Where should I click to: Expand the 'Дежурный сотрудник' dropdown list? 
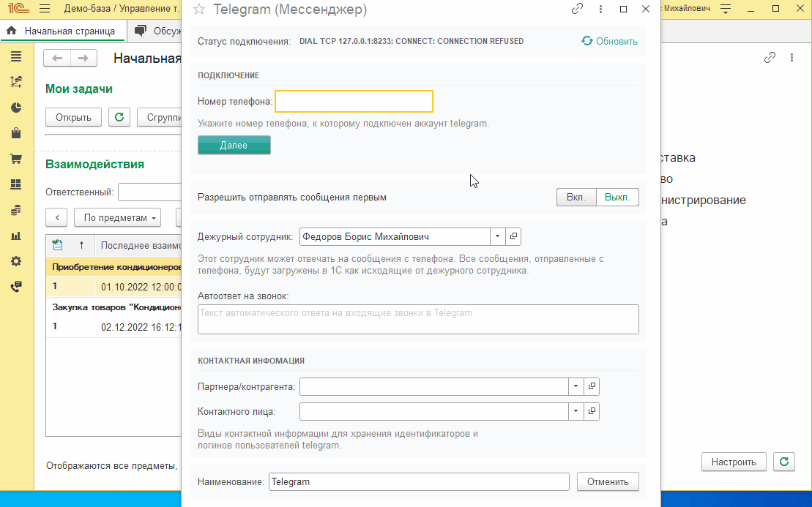pyautogui.click(x=497, y=237)
